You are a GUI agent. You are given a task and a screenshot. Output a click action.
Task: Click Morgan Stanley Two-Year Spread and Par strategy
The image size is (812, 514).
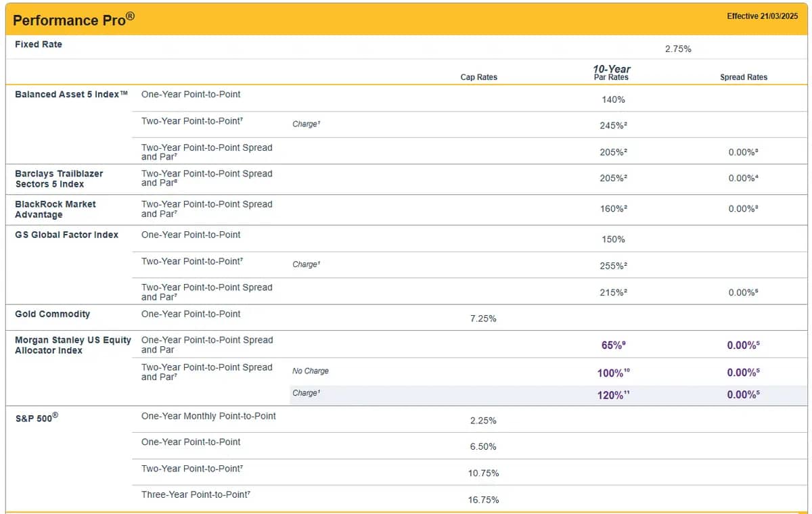click(x=207, y=372)
